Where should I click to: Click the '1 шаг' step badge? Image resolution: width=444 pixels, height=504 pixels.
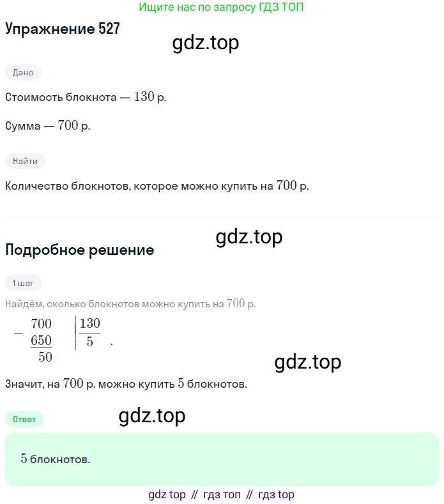(x=23, y=283)
